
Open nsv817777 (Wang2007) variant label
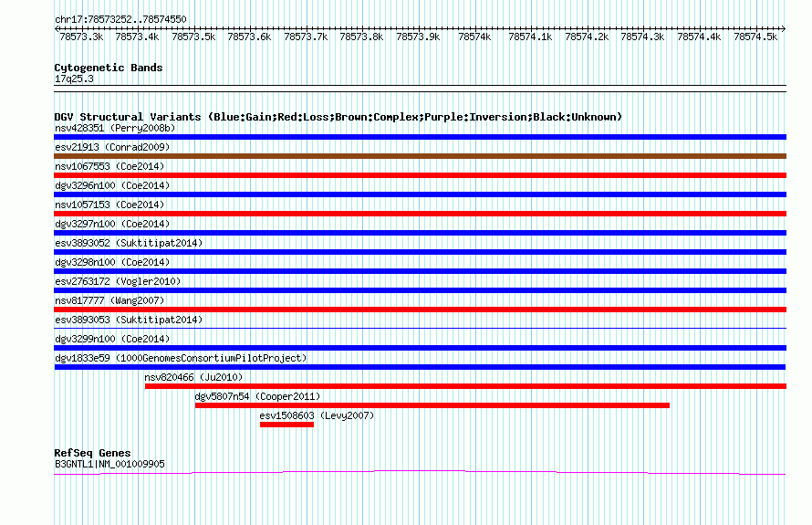point(109,300)
